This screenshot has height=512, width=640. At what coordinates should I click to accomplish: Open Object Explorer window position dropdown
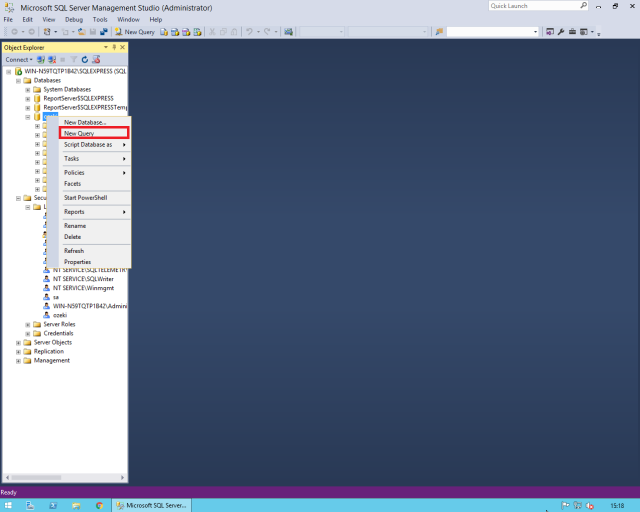(106, 47)
